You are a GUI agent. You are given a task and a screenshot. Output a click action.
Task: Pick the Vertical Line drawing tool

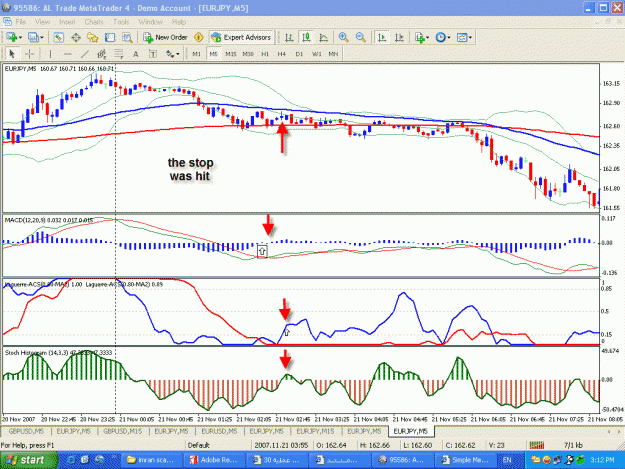50,54
